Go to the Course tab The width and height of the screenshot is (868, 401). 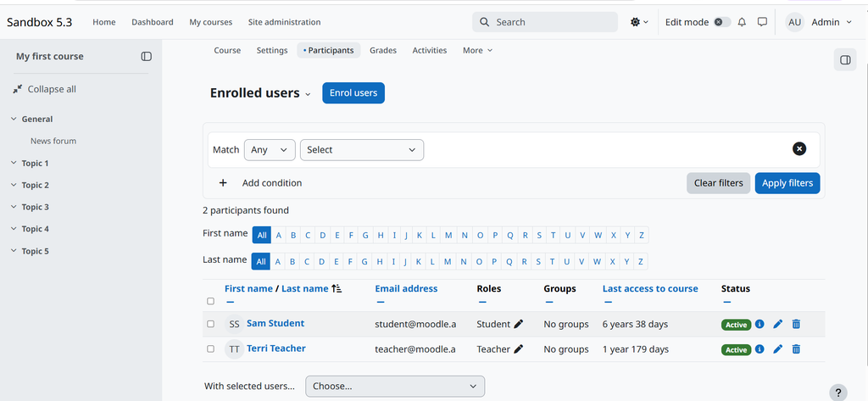tap(227, 50)
